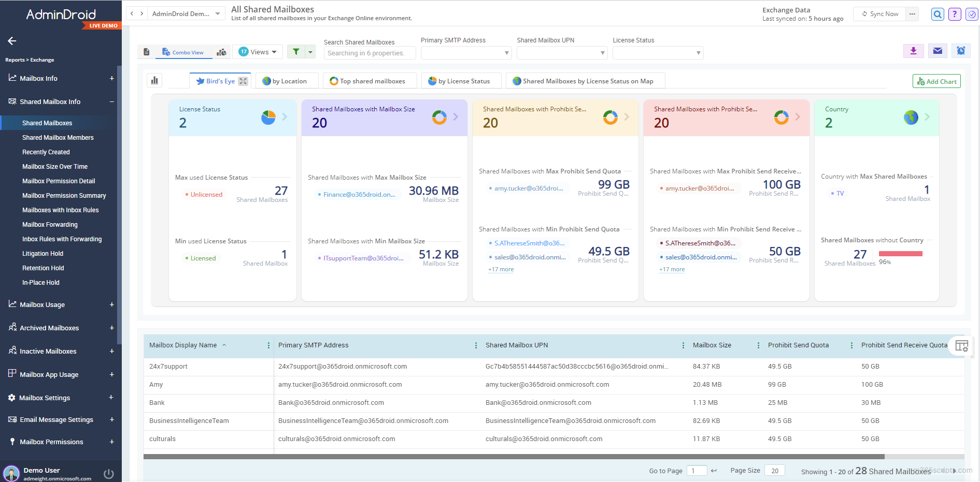The image size is (980, 482).
Task: Select Mailbox Forwarding in the sidebar
Action: (50, 225)
